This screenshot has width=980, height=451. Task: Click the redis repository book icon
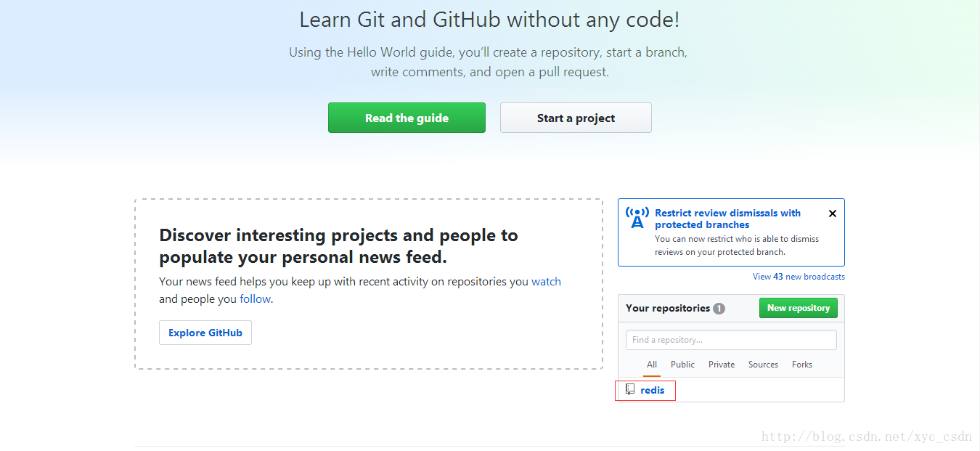[630, 389]
